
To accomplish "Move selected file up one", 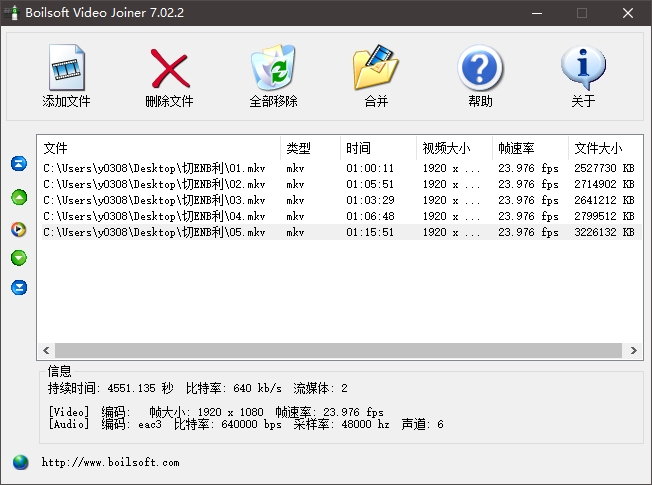I will (x=19, y=197).
